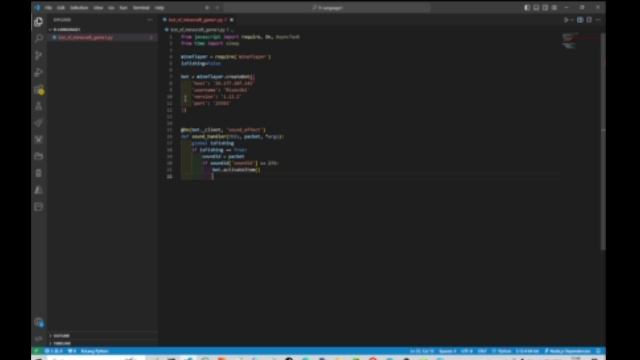Open the Run menu
The image size is (640, 360).
[123, 8]
